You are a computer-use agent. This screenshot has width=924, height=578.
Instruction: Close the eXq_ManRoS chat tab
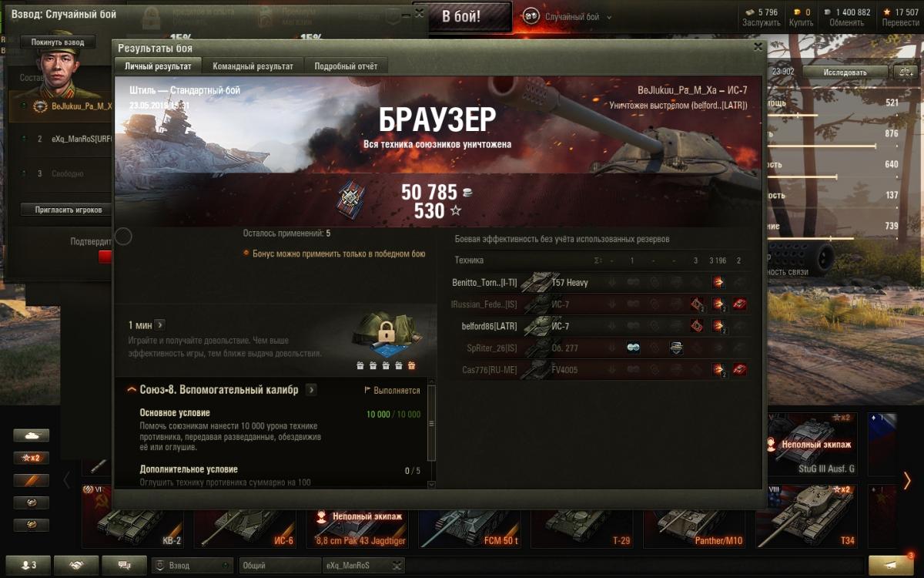tap(396, 566)
